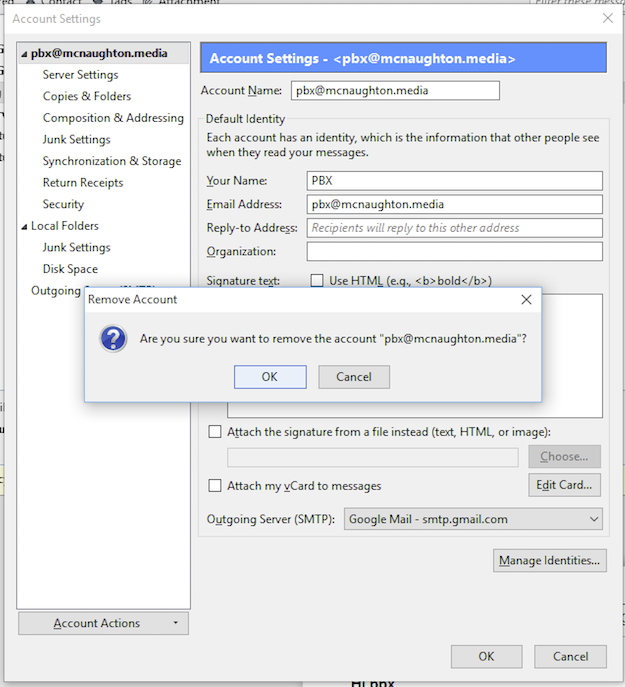
Task: Toggle Attach my vCard to messages
Action: tap(214, 486)
